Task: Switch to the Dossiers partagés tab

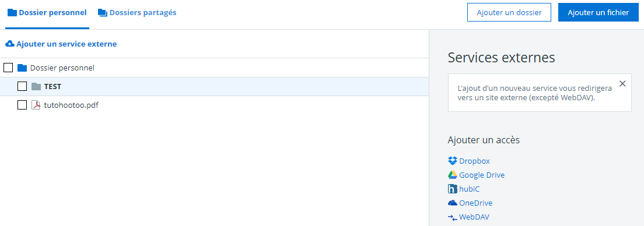Action: 137,13
